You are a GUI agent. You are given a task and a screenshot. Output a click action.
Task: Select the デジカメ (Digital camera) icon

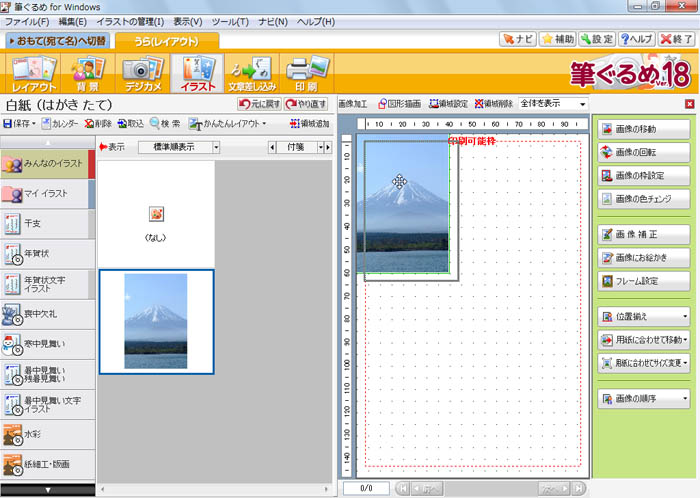point(141,74)
